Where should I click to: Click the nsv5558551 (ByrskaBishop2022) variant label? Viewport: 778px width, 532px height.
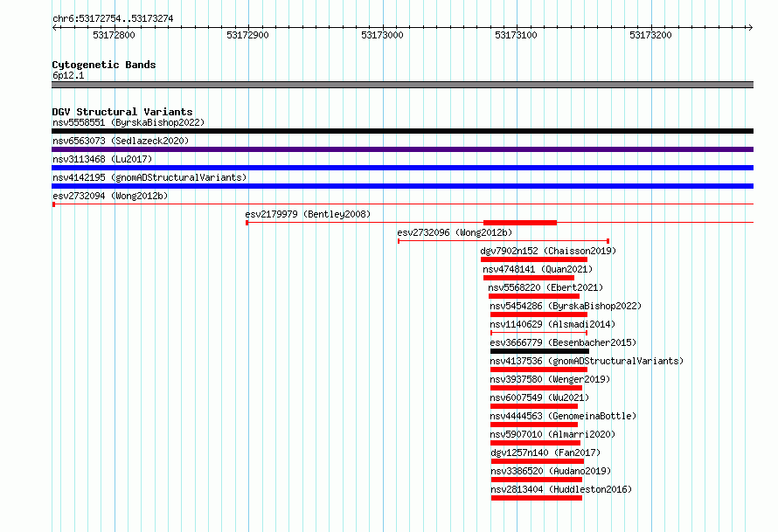click(x=129, y=122)
